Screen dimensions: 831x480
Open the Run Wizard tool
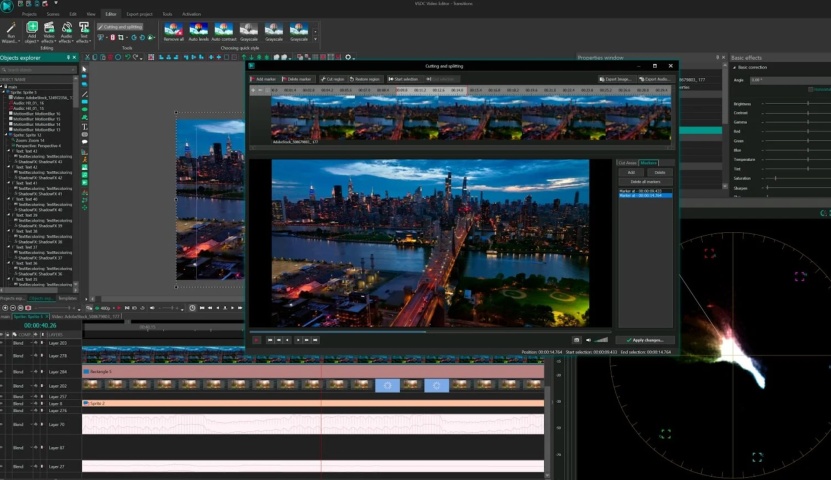pos(11,32)
